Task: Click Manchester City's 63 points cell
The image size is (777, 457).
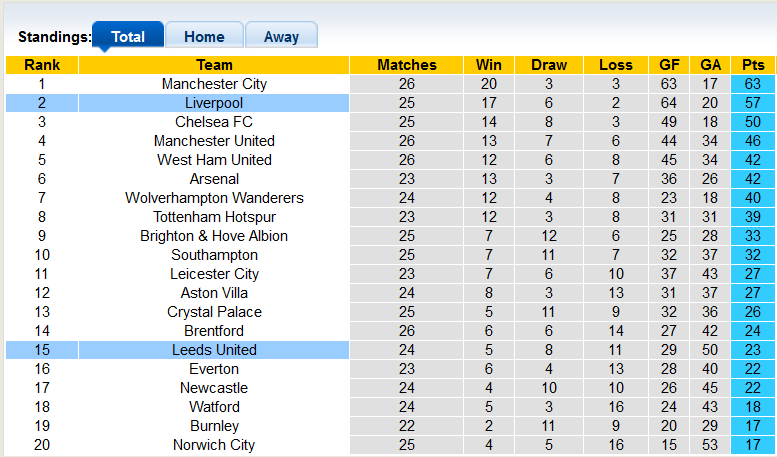Action: tap(752, 84)
